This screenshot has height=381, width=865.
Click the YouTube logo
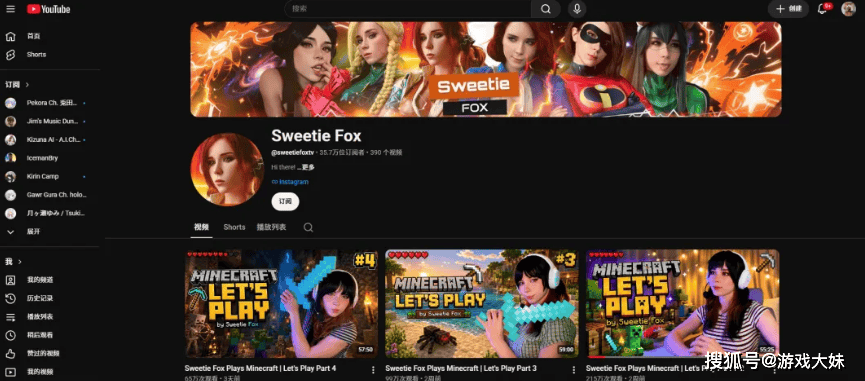pyautogui.click(x=49, y=9)
